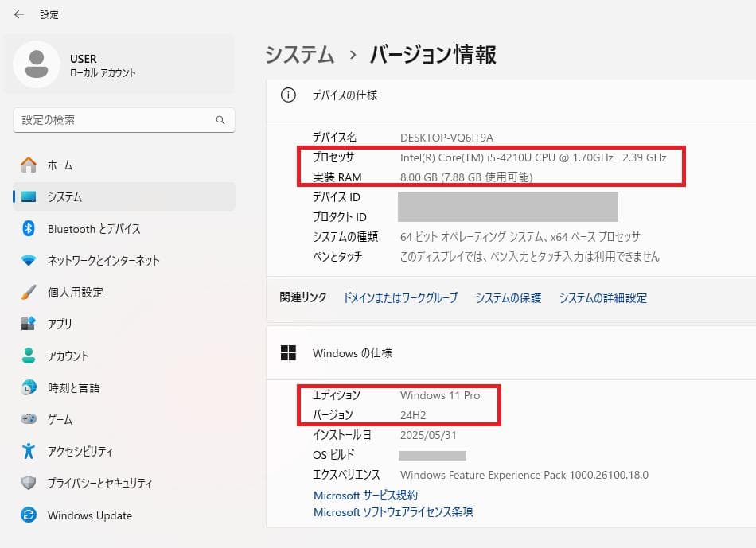The height and width of the screenshot is (548, 756).
Task: Open システムの詳細設定 link
Action: (602, 297)
